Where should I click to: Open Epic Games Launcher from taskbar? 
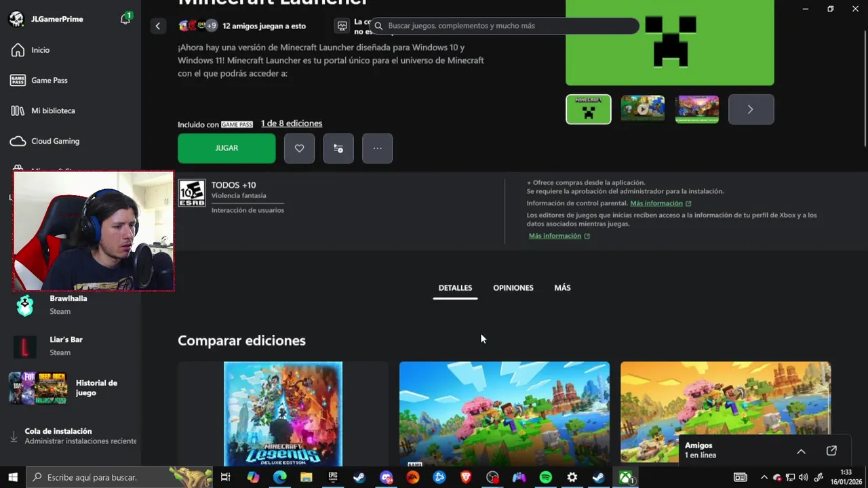pos(333,477)
